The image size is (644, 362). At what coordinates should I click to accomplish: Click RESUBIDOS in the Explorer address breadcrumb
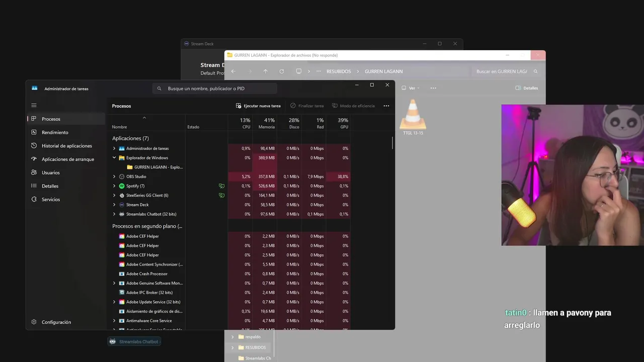[x=339, y=71]
